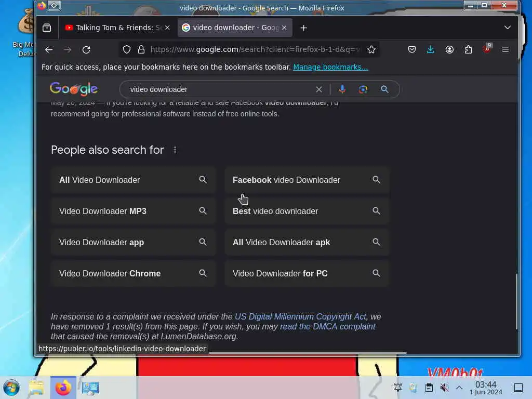Reload the current page
This screenshot has width=532, height=399.
pyautogui.click(x=86, y=50)
